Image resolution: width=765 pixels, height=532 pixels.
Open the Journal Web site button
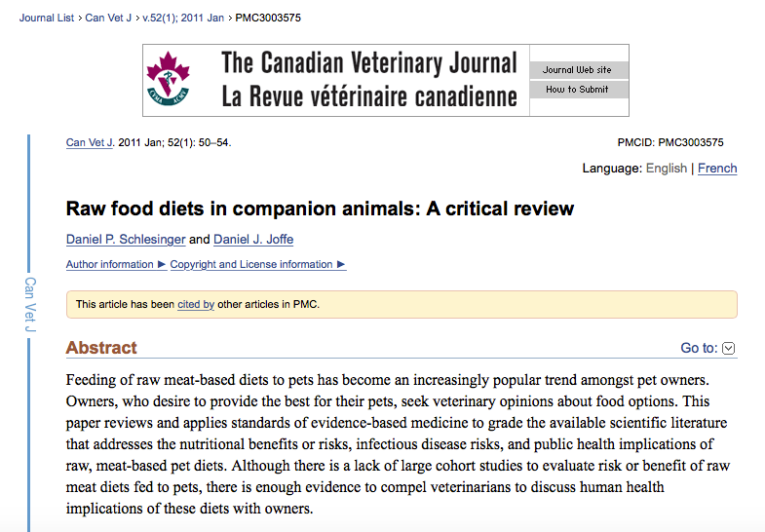pos(576,70)
